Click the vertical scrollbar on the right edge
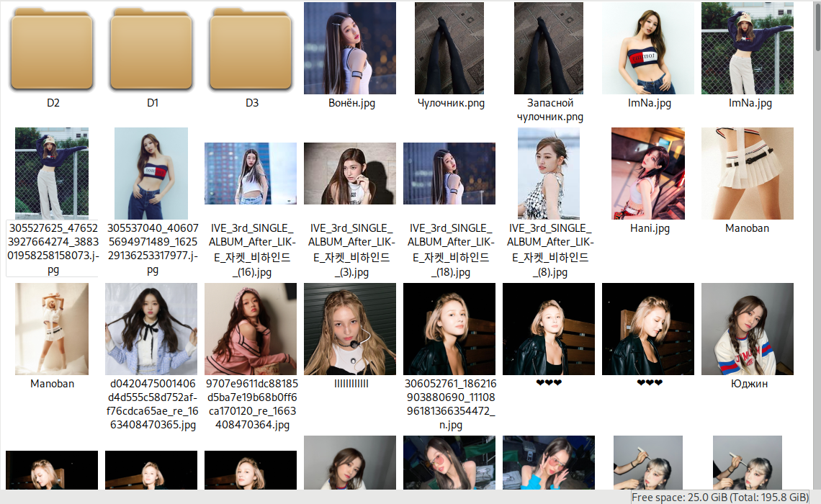Image resolution: width=821 pixels, height=504 pixels. pyautogui.click(x=817, y=216)
